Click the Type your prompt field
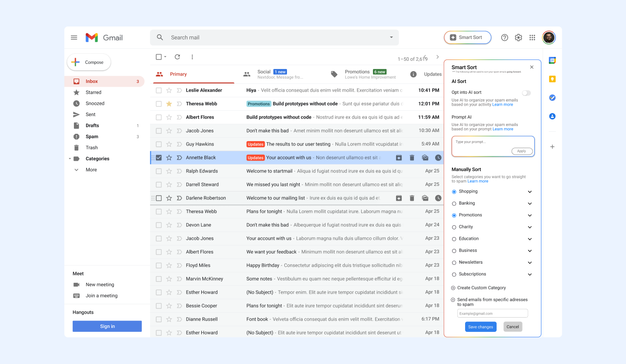This screenshot has height=364, width=626. (493, 146)
